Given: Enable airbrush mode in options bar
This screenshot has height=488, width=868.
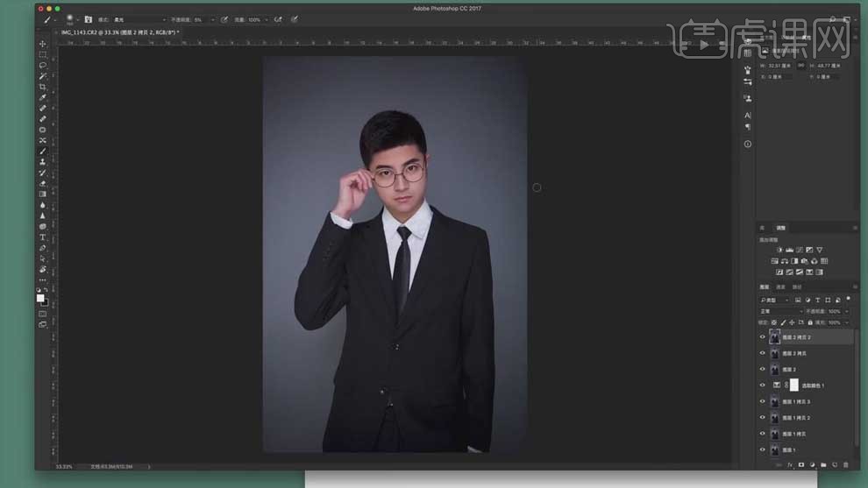Looking at the screenshot, I should tap(278, 19).
